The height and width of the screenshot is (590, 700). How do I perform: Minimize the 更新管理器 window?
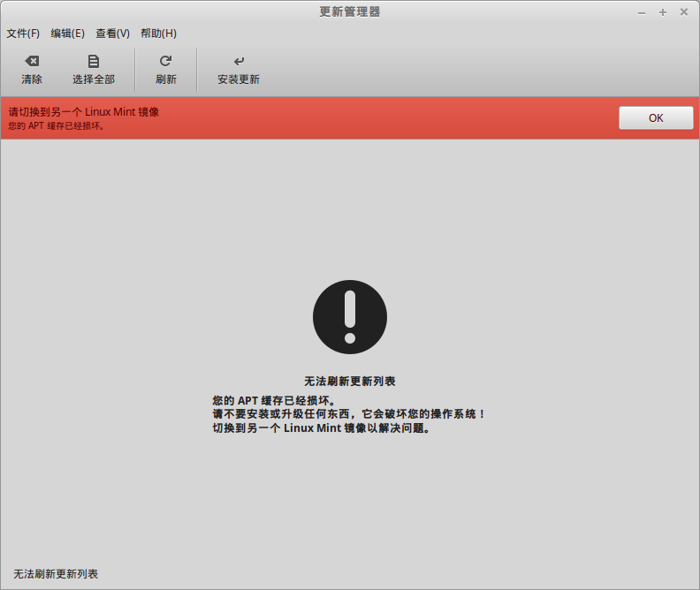tap(642, 13)
